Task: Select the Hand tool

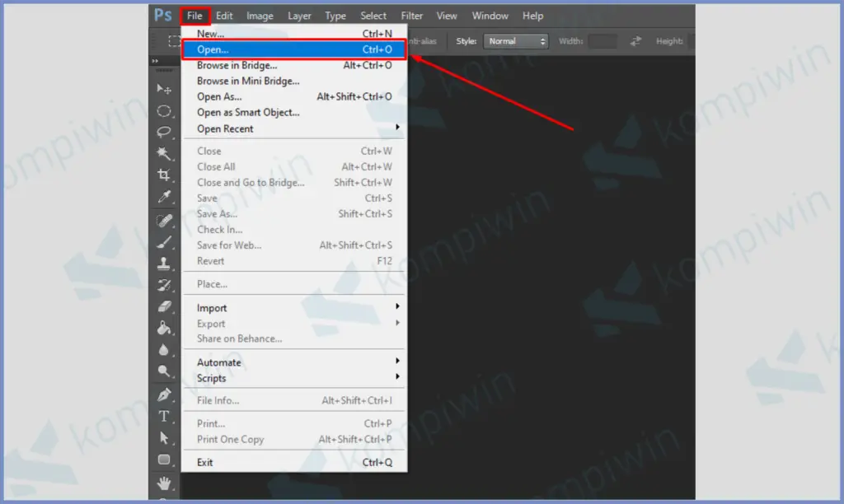Action: pos(164,483)
